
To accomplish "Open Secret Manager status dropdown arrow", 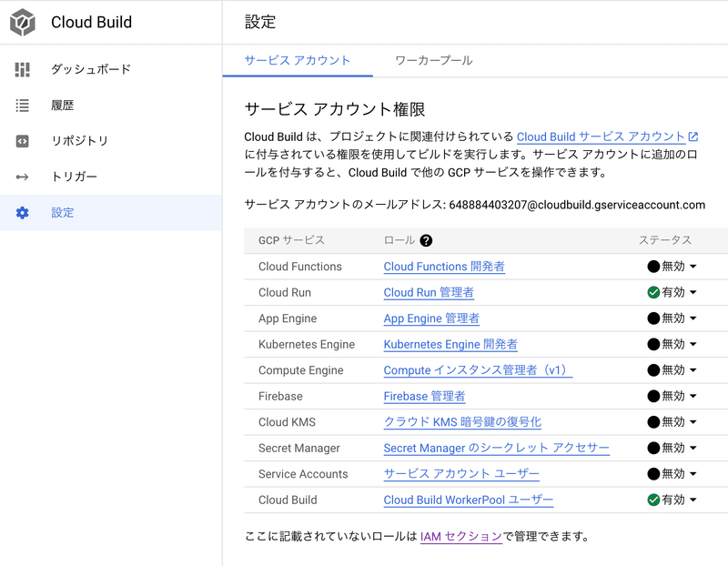I will 693,448.
